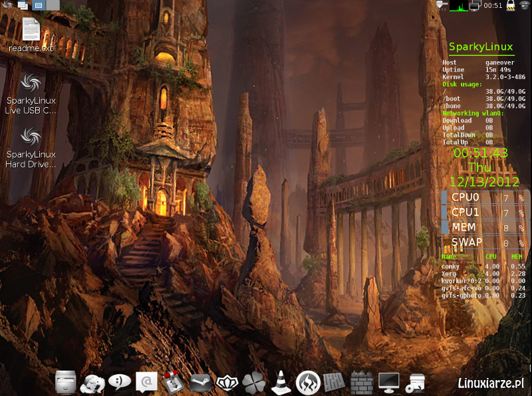Open the email client via the @ dock icon
Screen dimensions: 532x396
tap(145, 382)
